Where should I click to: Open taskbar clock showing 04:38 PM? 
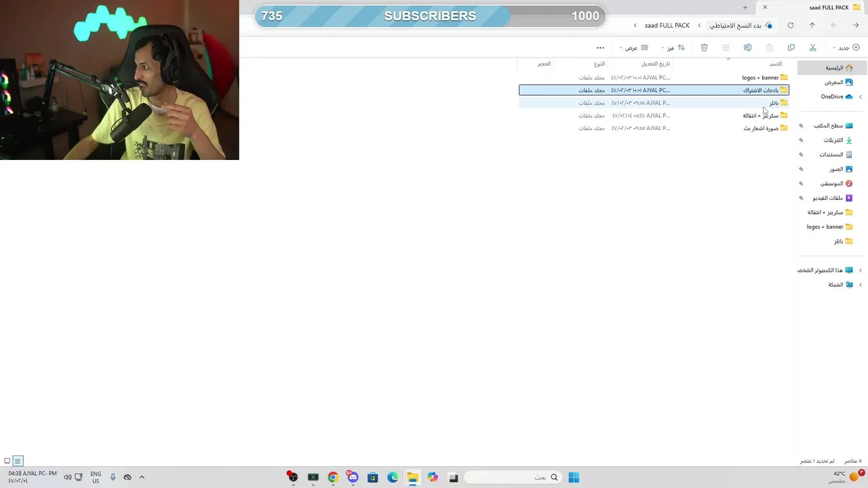click(x=32, y=477)
